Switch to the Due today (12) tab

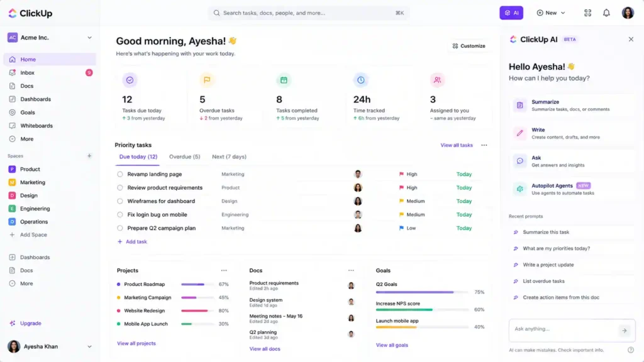(x=138, y=156)
